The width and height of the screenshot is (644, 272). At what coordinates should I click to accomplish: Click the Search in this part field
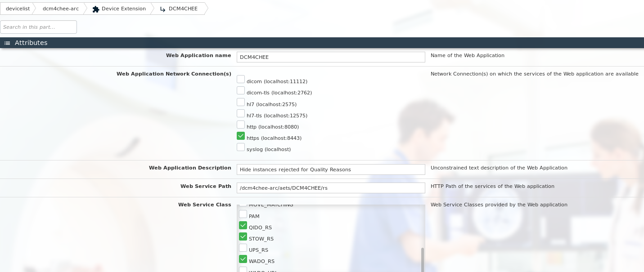(38, 27)
